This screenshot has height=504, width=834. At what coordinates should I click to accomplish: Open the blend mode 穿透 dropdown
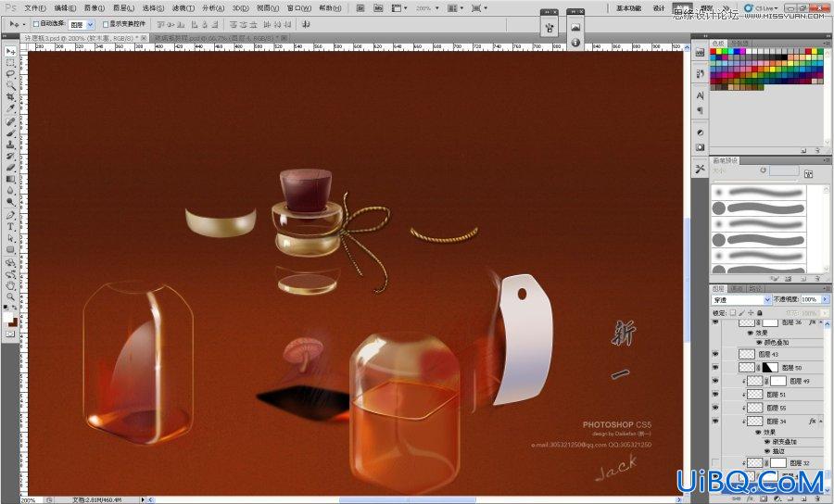pyautogui.click(x=767, y=300)
